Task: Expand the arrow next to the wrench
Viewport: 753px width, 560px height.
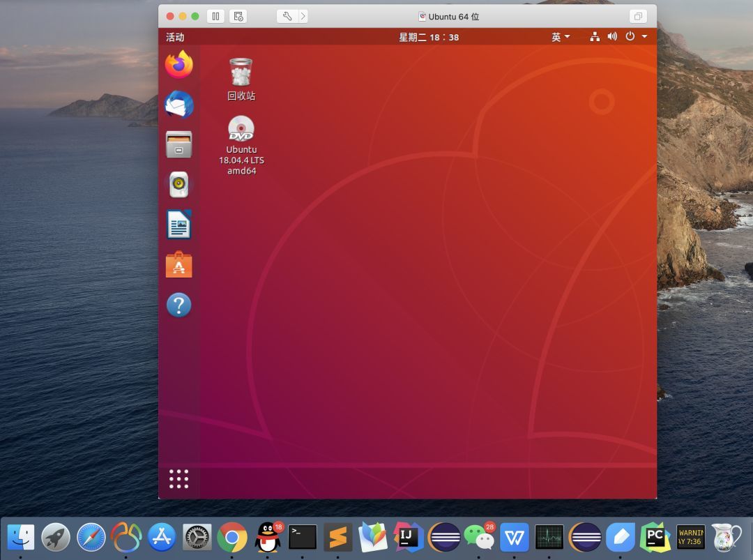Action: [x=303, y=16]
